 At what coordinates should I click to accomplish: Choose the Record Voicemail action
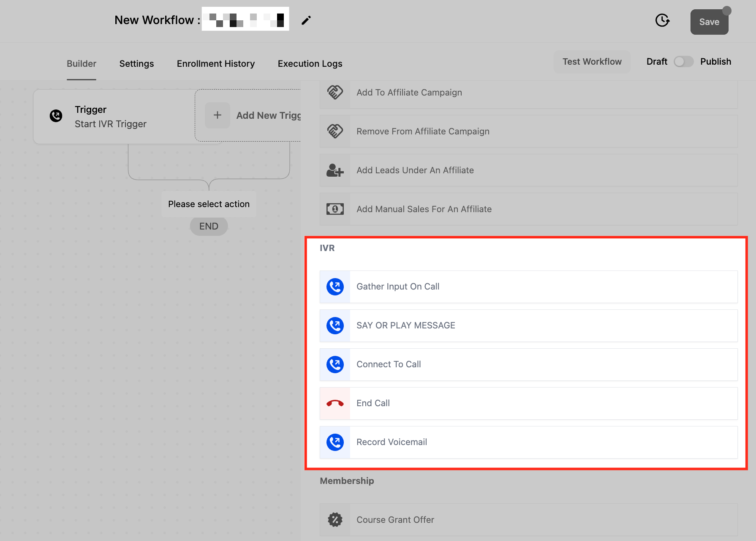(528, 443)
